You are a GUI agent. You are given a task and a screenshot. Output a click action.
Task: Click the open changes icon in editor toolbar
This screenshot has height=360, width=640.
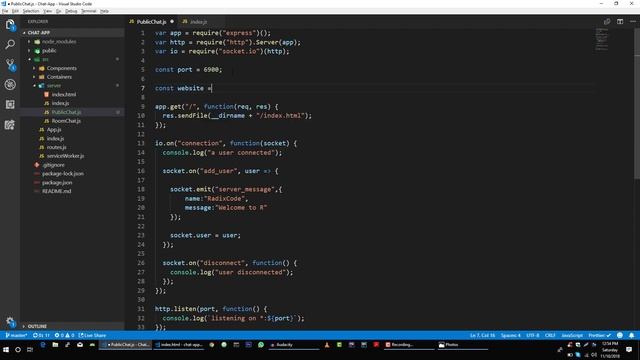607,21
